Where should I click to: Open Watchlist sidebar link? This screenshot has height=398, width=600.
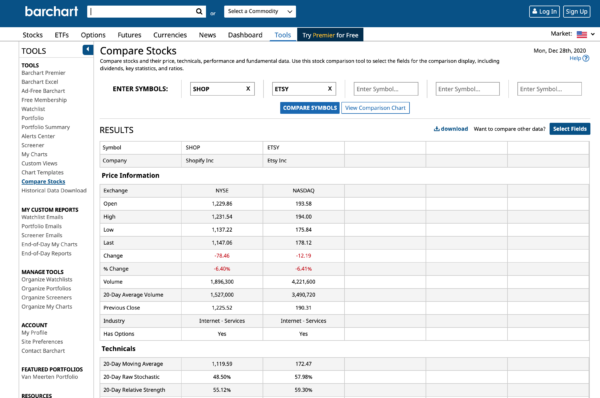pos(33,109)
